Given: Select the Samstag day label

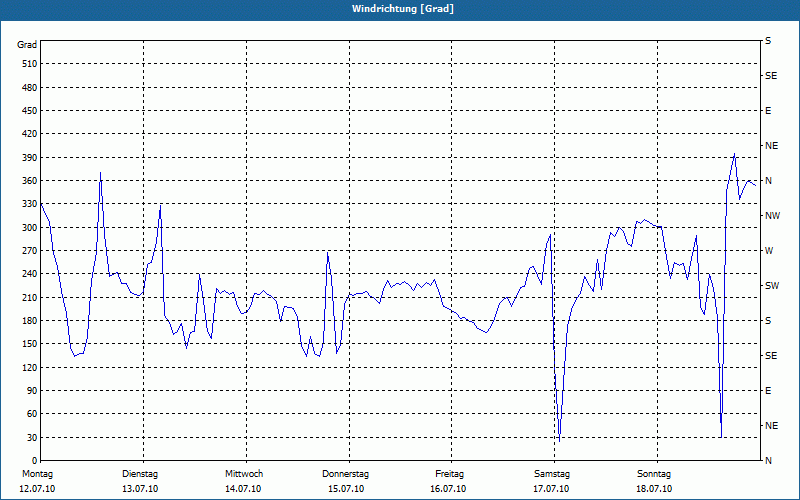Looking at the screenshot, I should 552,474.
